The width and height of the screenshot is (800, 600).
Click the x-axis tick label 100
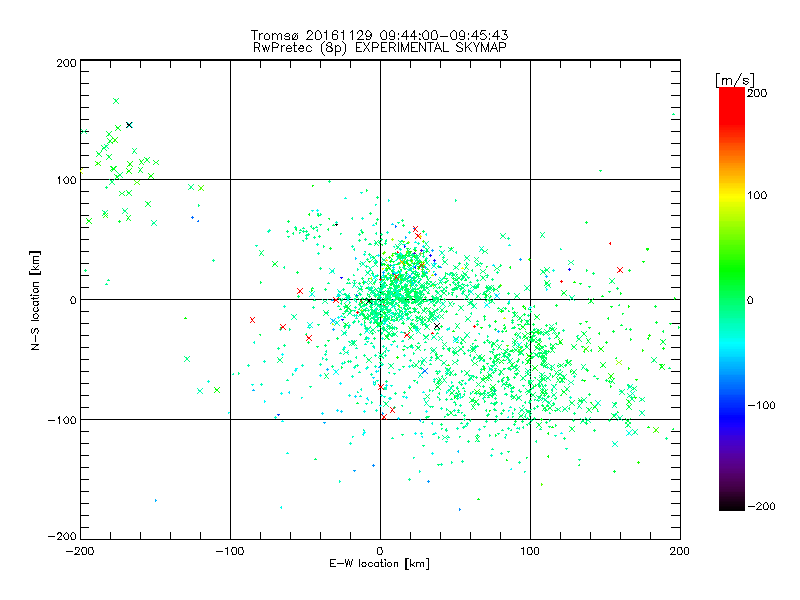point(530,552)
